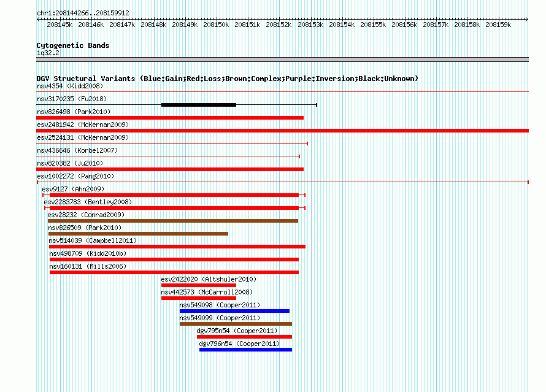Viewport: 546px width, 392px height.
Task: Click the 208156k ruler tick label
Action: [x=404, y=25]
